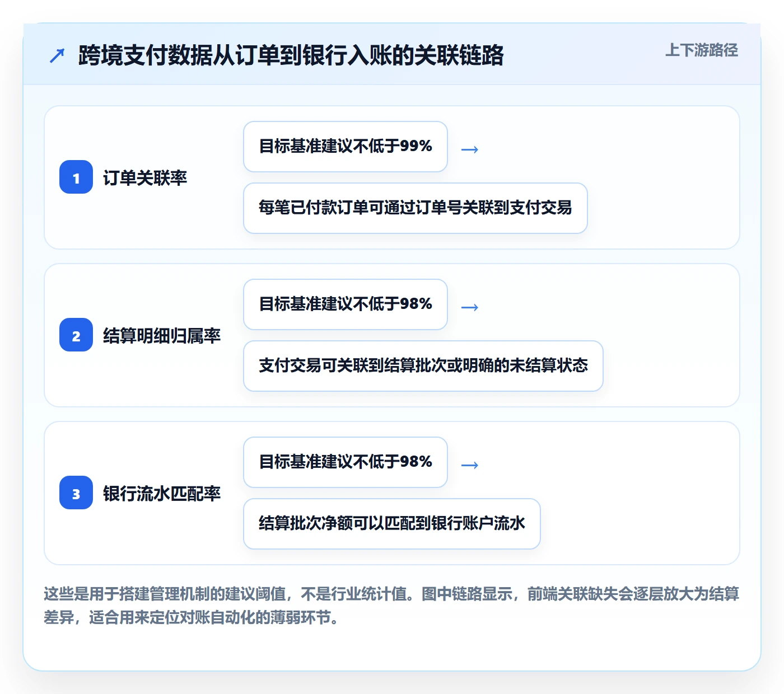Click the 结算明细归属率 label
784x694 pixels.
[x=162, y=336]
